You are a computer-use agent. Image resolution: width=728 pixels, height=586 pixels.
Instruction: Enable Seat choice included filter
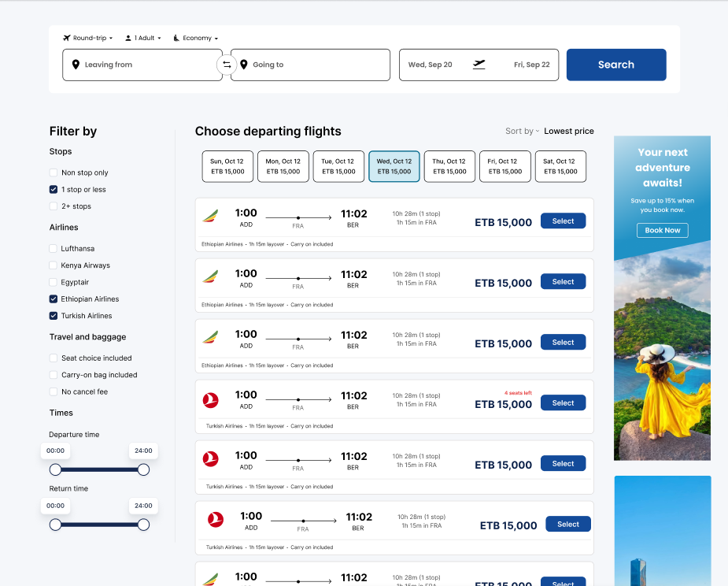pyautogui.click(x=54, y=358)
